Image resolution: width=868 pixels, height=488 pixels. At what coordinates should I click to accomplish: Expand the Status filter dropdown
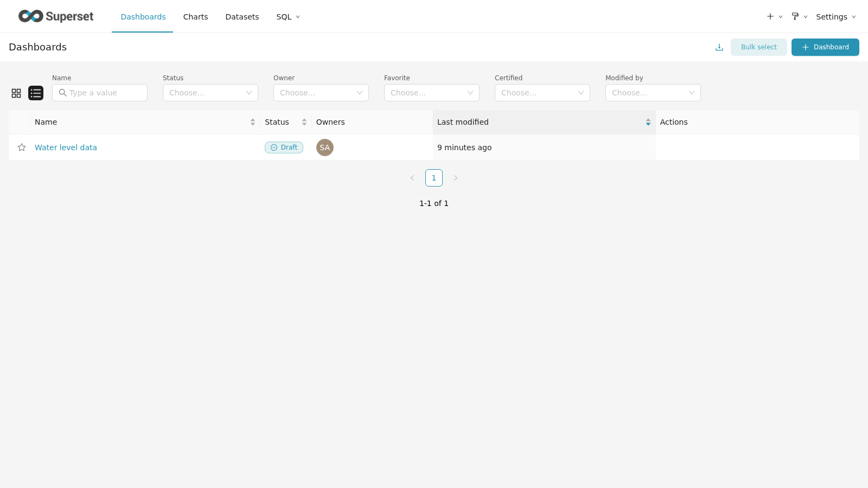[210, 93]
